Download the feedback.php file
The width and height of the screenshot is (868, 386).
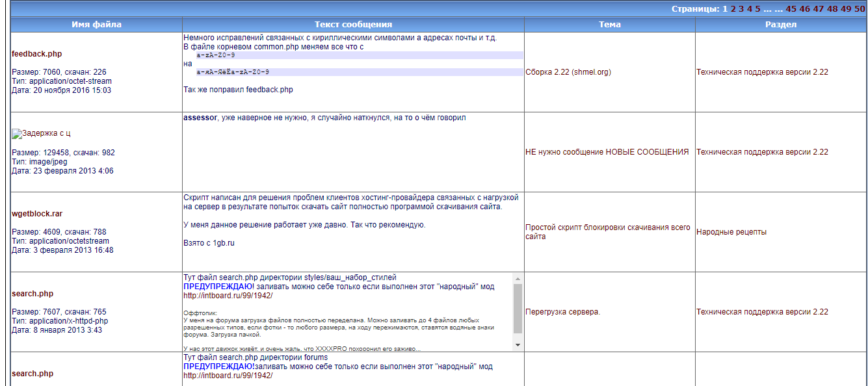pos(37,54)
